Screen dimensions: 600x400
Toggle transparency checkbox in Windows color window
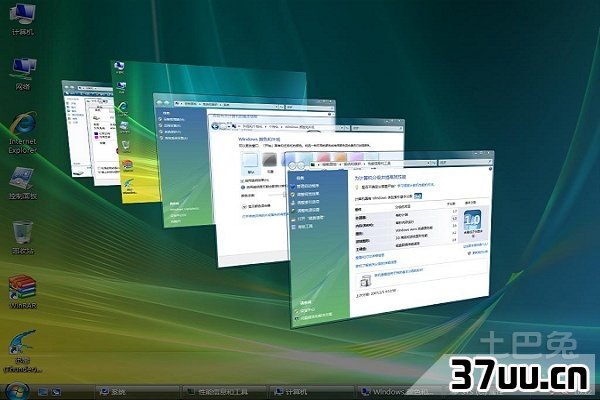242,180
